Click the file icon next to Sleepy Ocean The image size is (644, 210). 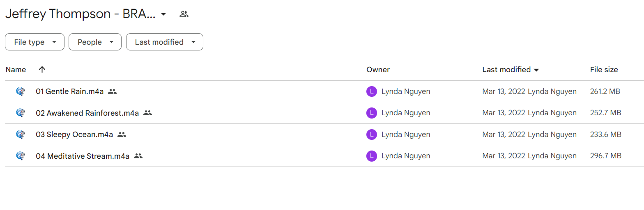pos(21,134)
